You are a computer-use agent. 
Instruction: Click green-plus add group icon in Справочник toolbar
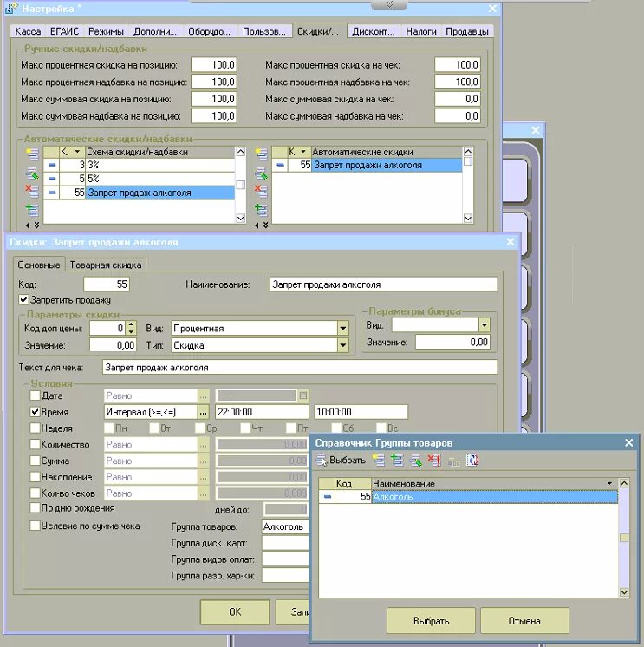pyautogui.click(x=397, y=460)
